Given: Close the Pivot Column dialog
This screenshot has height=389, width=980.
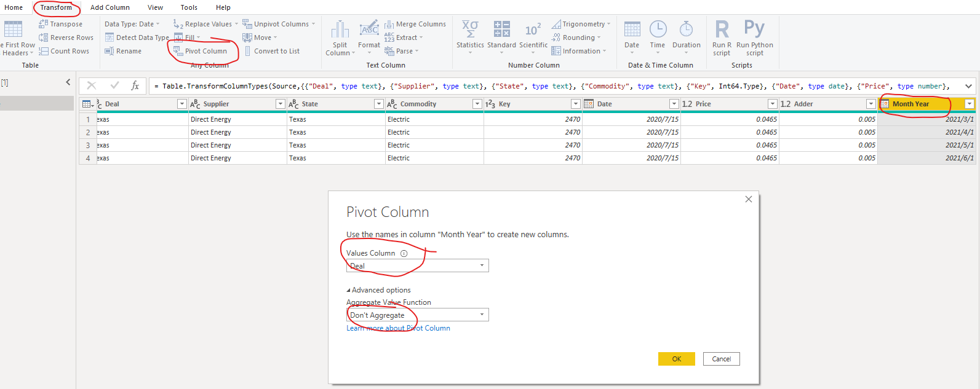Looking at the screenshot, I should (749, 199).
